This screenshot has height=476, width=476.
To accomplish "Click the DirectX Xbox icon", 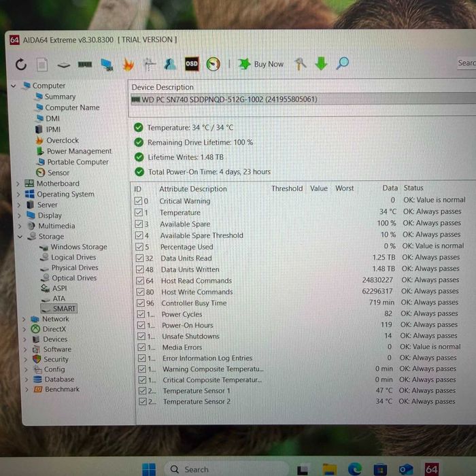I will point(36,329).
